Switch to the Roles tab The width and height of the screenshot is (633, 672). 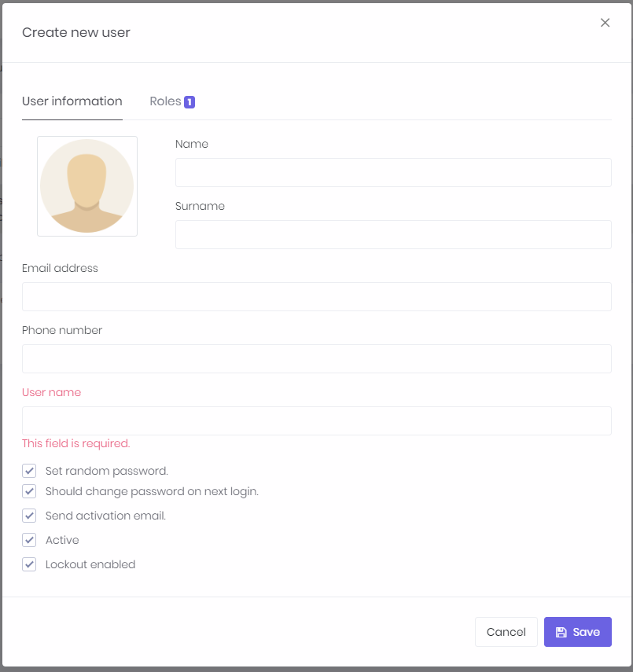coord(165,101)
